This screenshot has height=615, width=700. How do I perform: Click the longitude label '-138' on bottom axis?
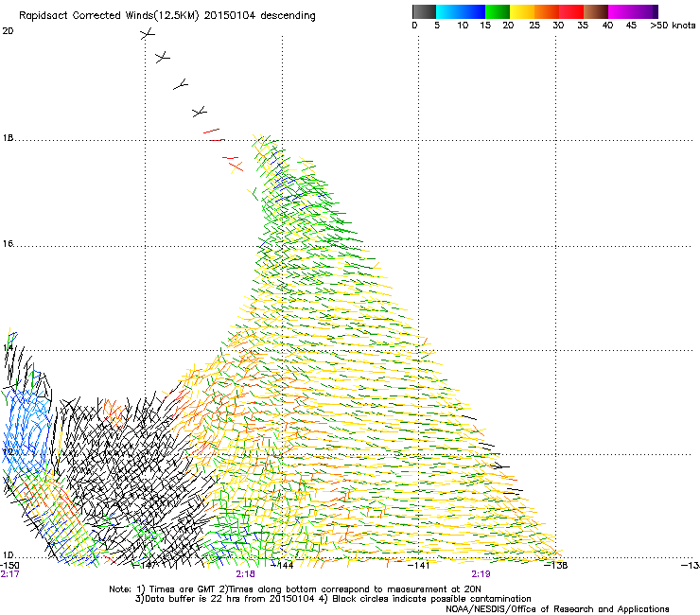(x=556, y=566)
